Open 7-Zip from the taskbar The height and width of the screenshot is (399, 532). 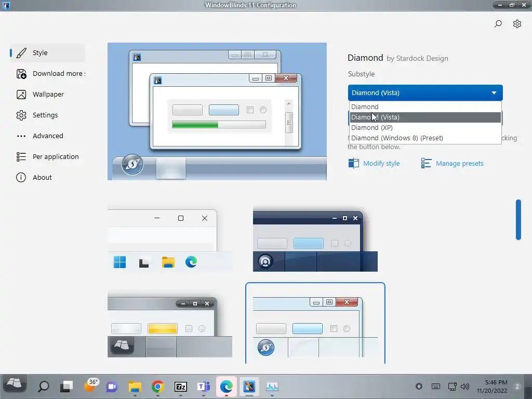click(x=180, y=387)
